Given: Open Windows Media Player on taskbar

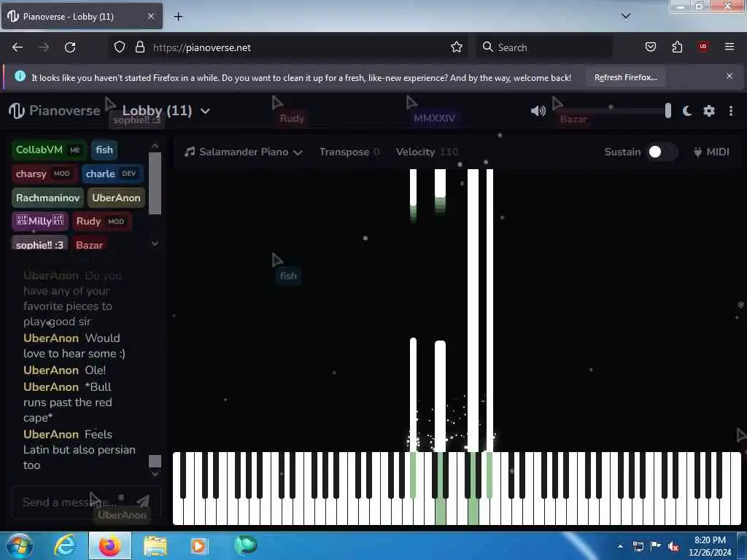Looking at the screenshot, I should (198, 545).
